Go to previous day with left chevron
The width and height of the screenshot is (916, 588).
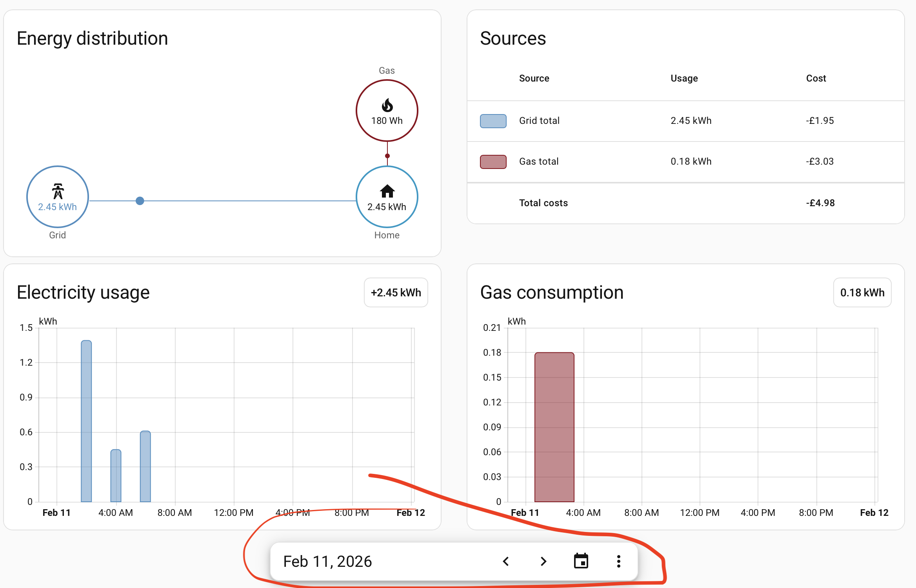point(506,561)
